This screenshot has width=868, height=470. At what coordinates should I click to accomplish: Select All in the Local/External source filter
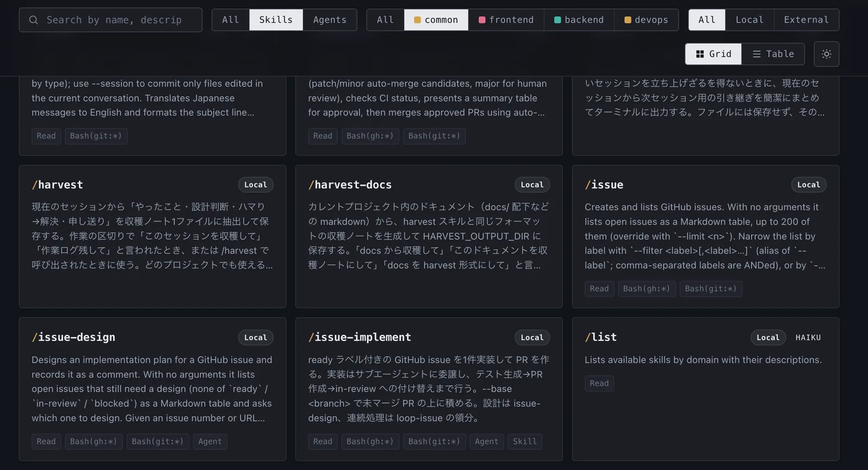[707, 20]
